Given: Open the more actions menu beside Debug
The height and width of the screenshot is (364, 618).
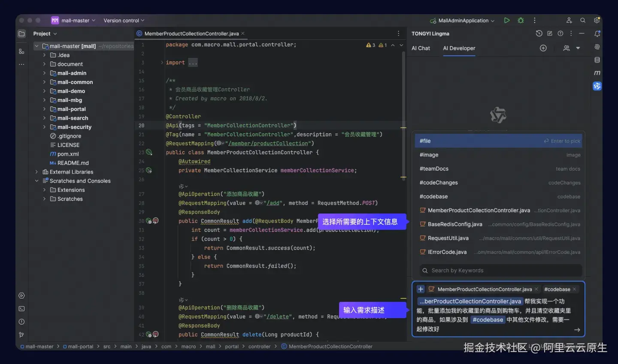Looking at the screenshot, I should click(534, 20).
